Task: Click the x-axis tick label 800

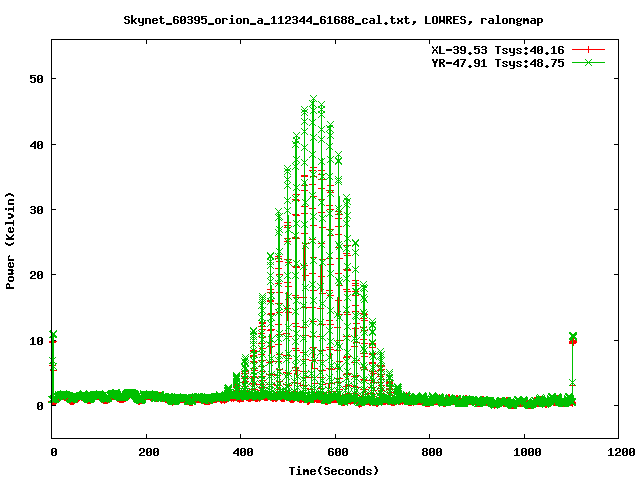Action: tap(431, 452)
